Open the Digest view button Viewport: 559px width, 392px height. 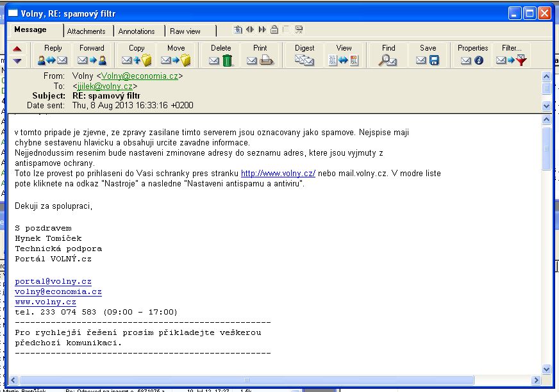[x=305, y=55]
